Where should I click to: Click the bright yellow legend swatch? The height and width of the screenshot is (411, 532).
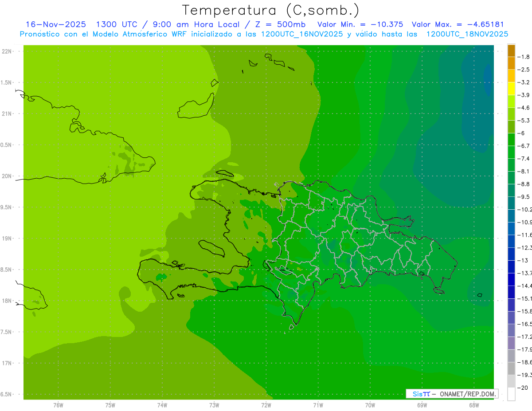[511, 89]
